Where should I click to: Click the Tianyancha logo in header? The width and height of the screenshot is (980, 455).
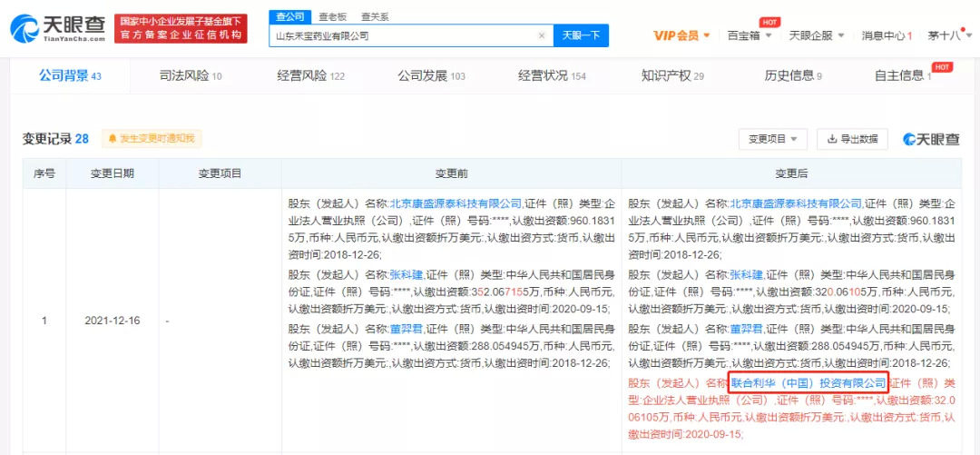click(57, 28)
